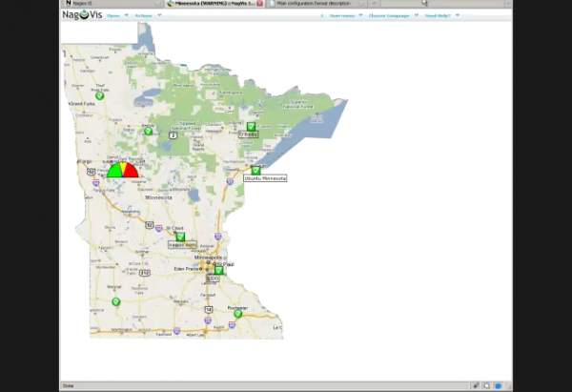Click the blue icon in browser status bar
The height and width of the screenshot is (392, 572).
(499, 385)
